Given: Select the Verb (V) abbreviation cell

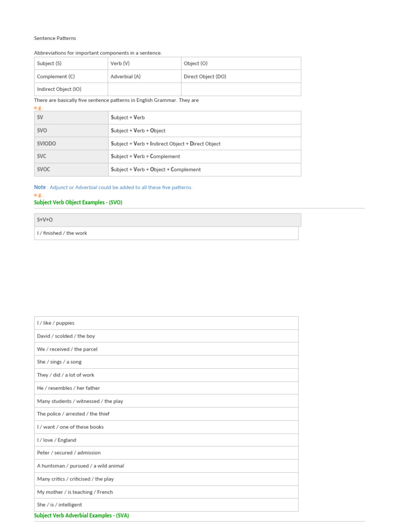Looking at the screenshot, I should [x=144, y=63].
